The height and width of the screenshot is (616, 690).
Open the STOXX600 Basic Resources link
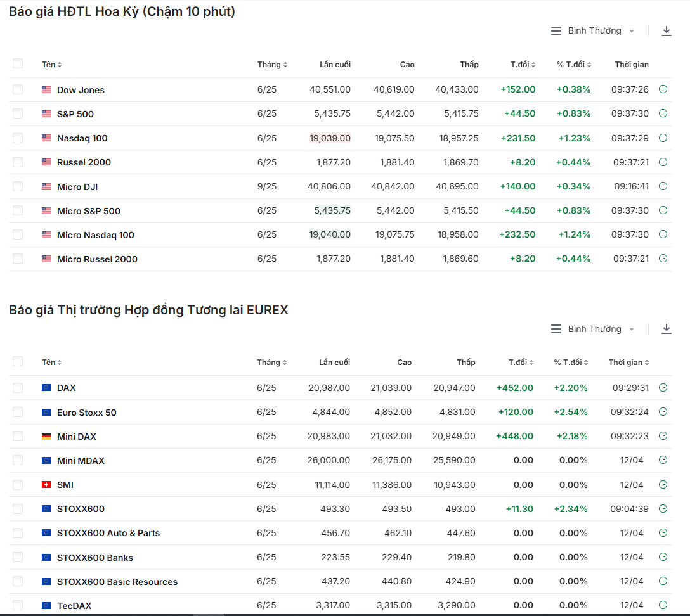[x=117, y=582]
